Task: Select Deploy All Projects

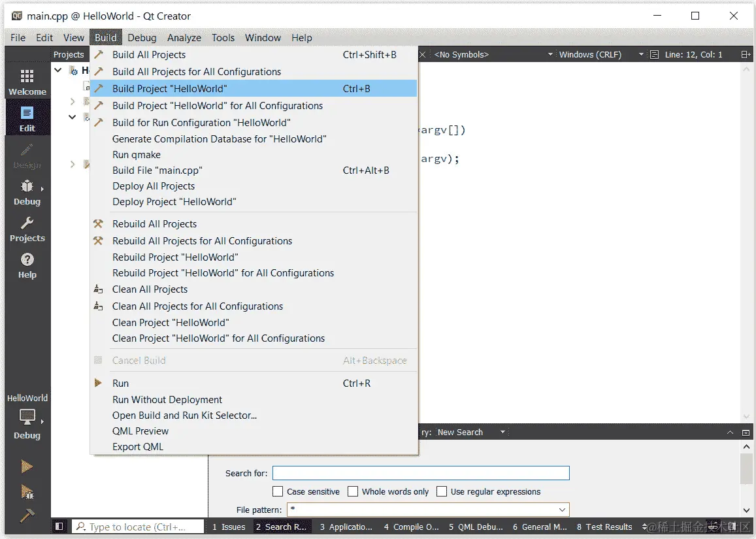Action: [x=254, y=186]
